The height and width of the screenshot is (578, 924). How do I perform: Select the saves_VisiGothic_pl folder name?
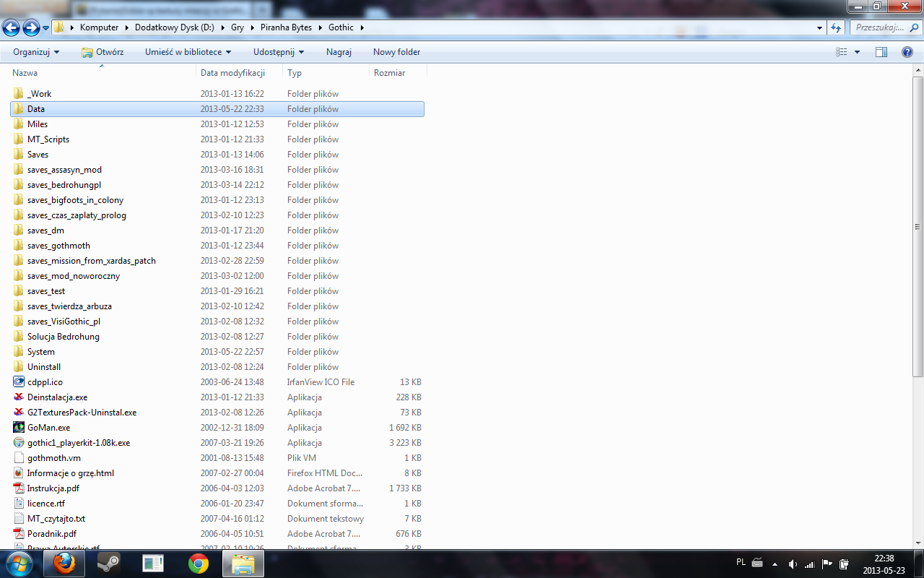[64, 322]
